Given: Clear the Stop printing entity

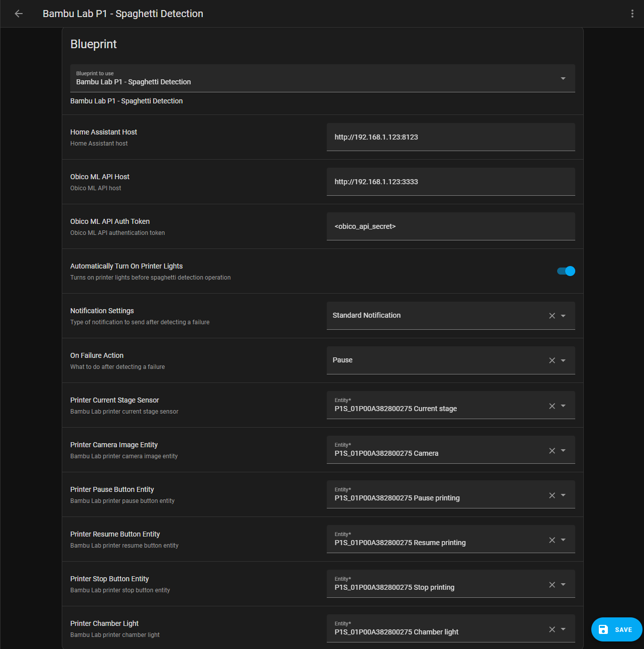Looking at the screenshot, I should pyautogui.click(x=552, y=584).
